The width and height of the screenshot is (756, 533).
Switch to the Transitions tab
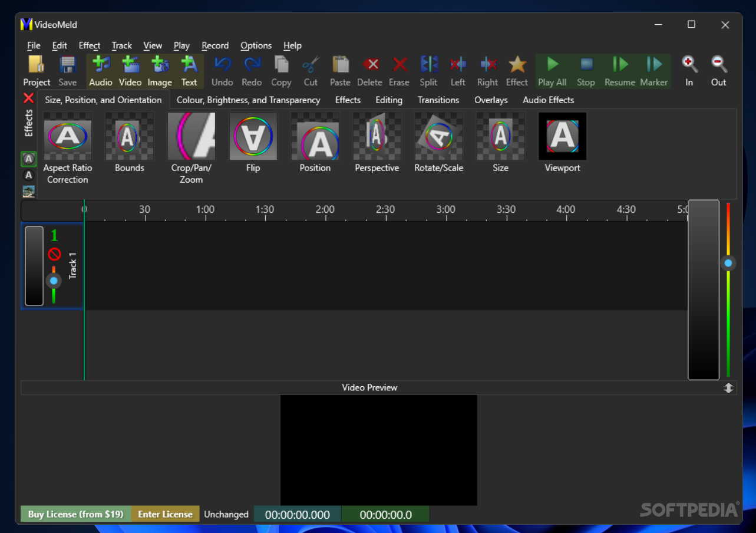(x=438, y=100)
